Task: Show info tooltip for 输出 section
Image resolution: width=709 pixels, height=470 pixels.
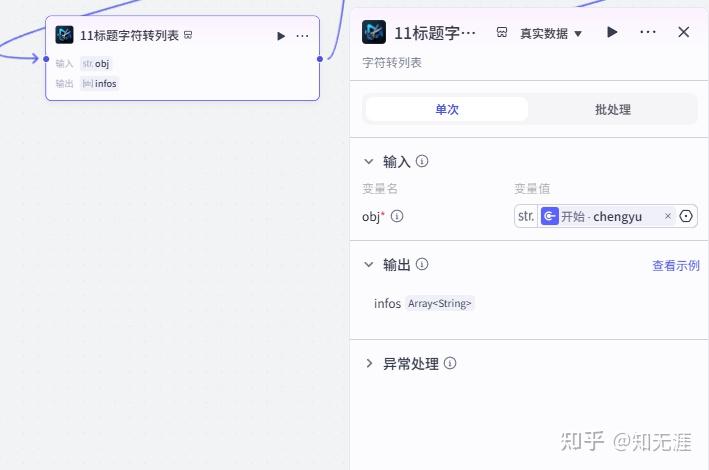Action: point(422,264)
